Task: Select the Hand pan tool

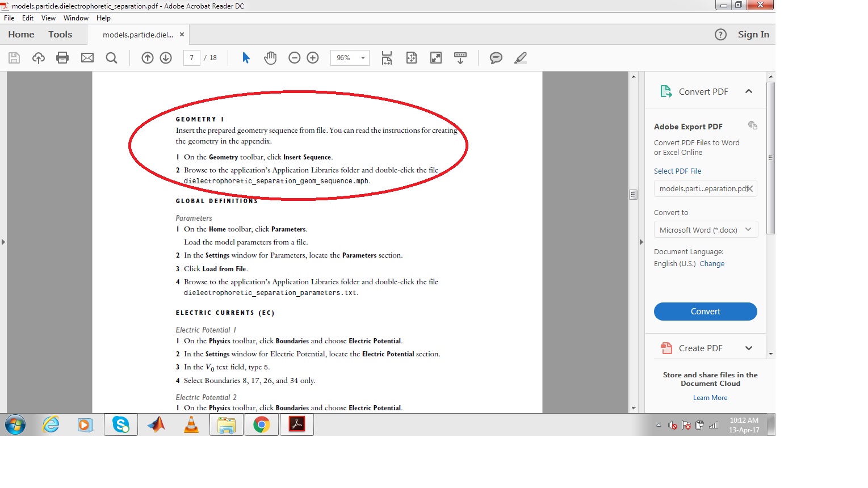Action: click(270, 58)
